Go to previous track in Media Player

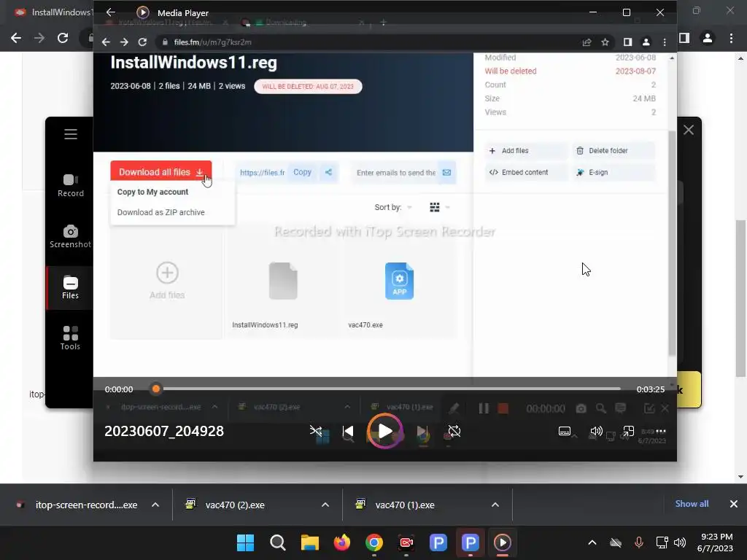348,432
